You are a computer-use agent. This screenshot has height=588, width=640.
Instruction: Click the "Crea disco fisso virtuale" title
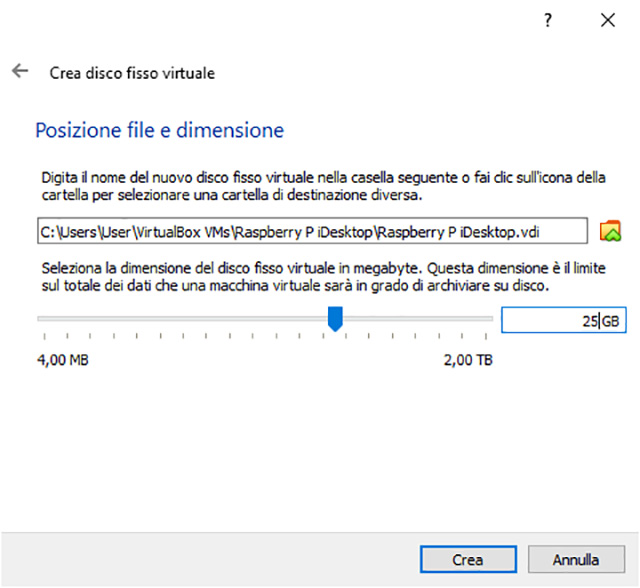132,73
